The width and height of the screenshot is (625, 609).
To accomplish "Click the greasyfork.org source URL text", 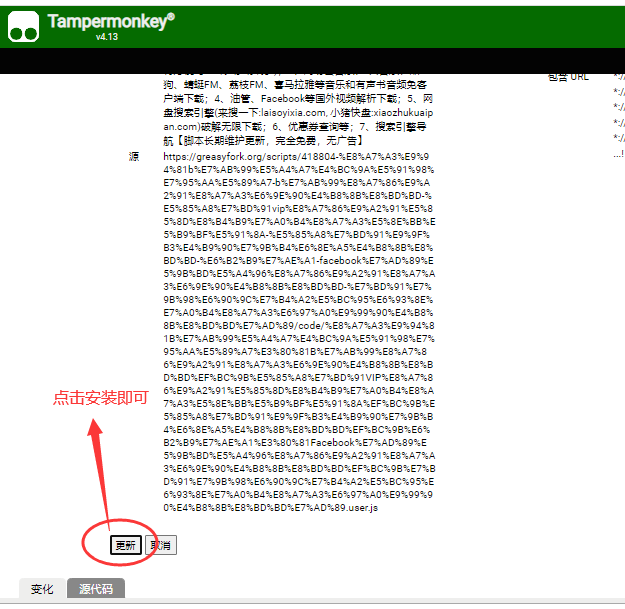I will tap(299, 332).
